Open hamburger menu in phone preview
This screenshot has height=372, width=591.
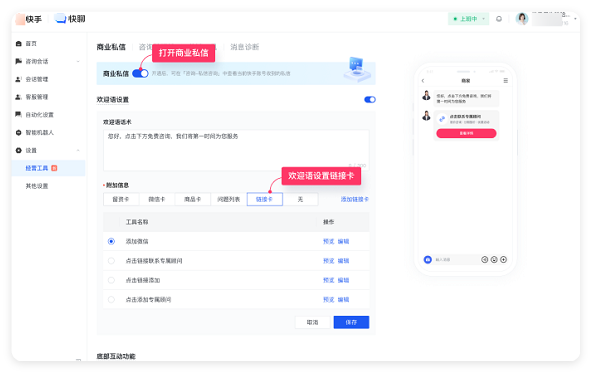pos(505,81)
